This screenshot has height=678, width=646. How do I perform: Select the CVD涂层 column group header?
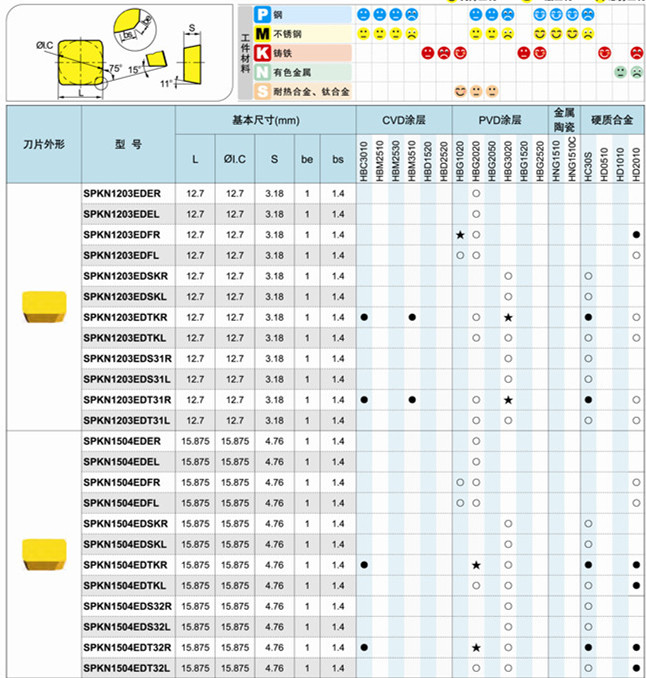(403, 119)
